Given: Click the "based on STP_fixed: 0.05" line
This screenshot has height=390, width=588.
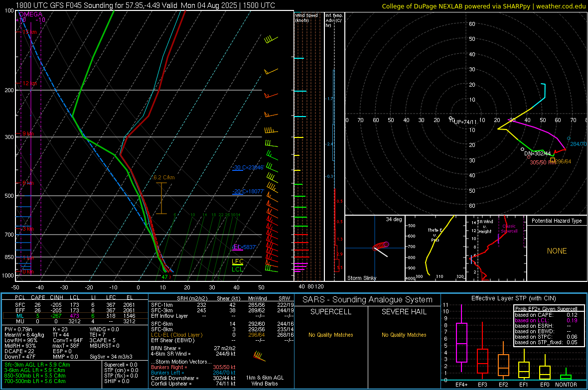Looking at the screenshot, I should point(546,342).
